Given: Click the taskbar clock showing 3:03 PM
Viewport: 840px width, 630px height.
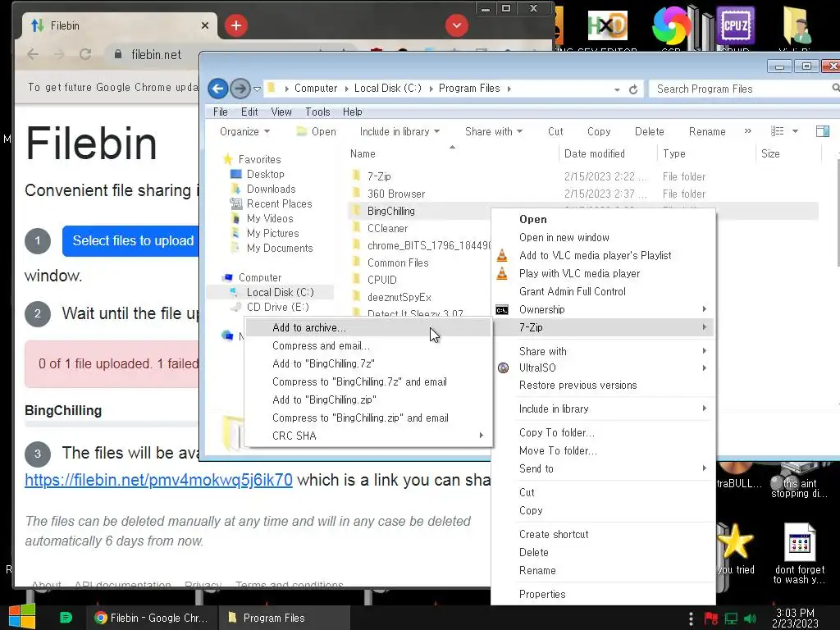Looking at the screenshot, I should 795,618.
